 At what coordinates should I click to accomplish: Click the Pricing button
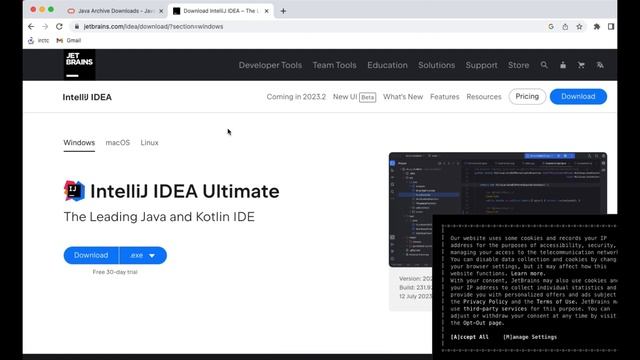(527, 97)
